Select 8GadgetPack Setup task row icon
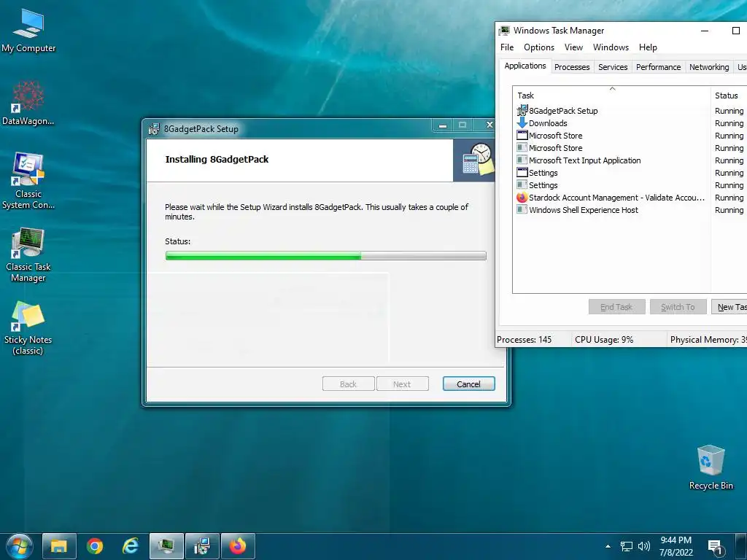747x560 pixels. pos(522,111)
